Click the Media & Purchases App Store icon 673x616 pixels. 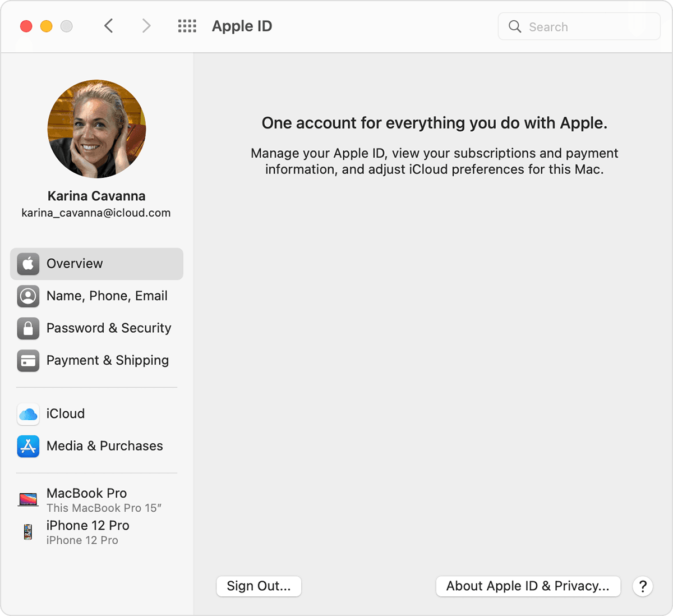28,447
